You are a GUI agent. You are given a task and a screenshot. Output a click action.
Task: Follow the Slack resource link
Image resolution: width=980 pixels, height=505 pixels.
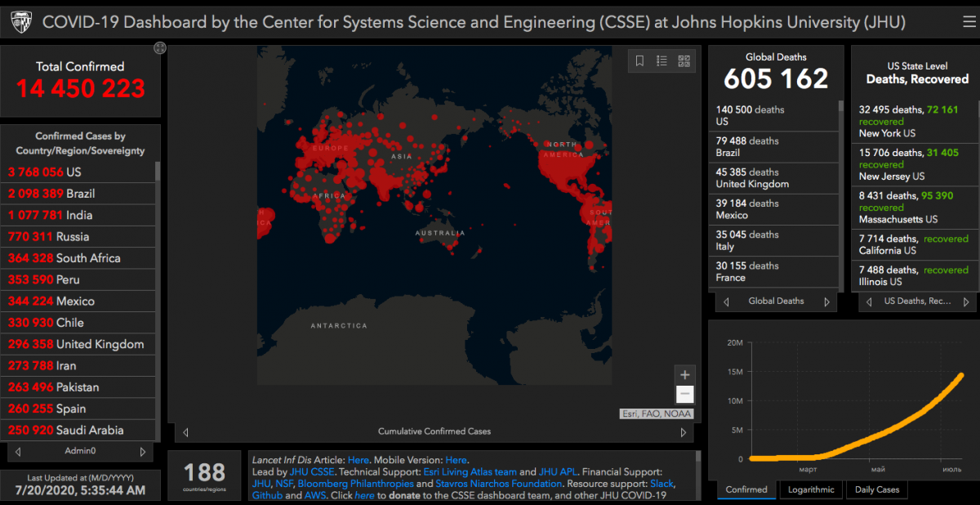[662, 484]
